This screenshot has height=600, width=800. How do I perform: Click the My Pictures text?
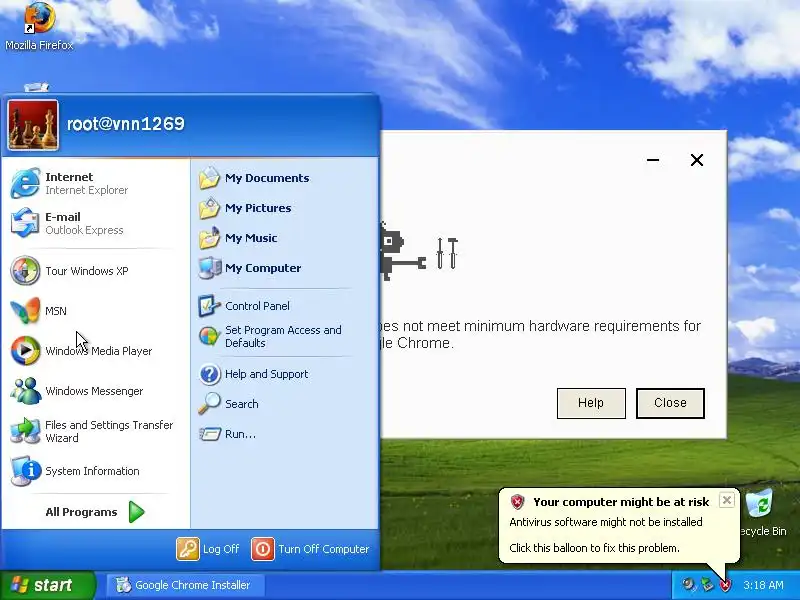(x=258, y=208)
